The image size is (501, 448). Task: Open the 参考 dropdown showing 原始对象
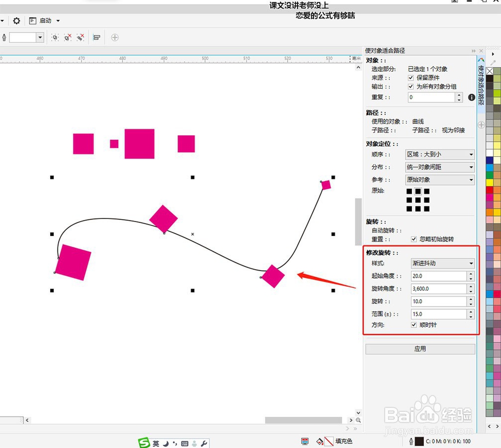coord(440,180)
